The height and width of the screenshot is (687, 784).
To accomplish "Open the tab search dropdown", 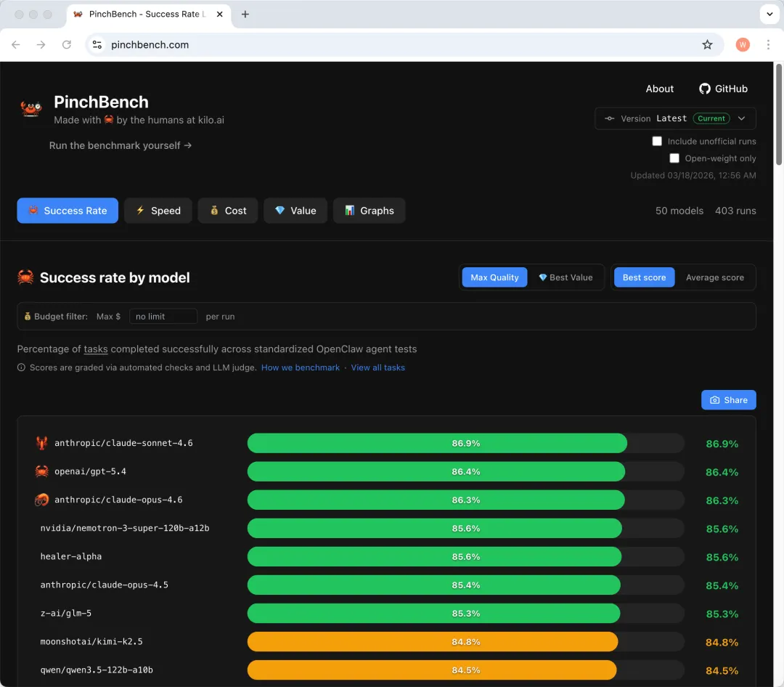I will (x=769, y=14).
